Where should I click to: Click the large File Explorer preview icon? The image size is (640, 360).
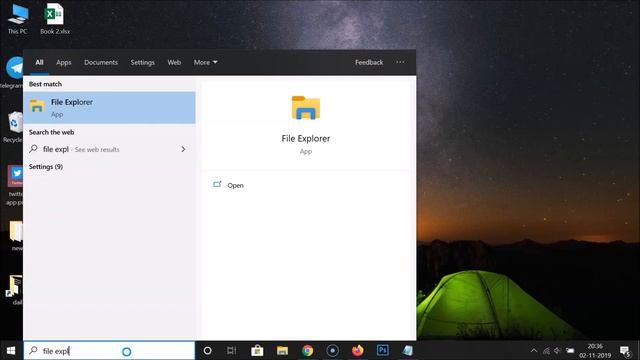click(x=306, y=108)
